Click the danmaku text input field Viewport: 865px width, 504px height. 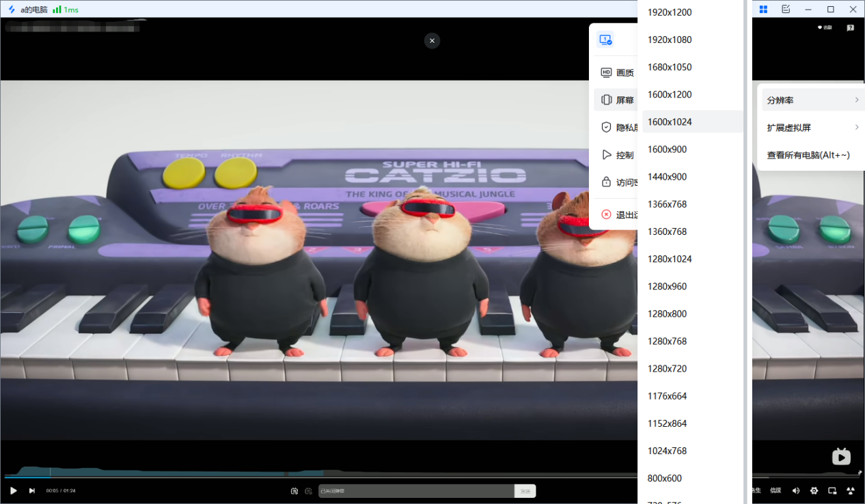(x=416, y=491)
